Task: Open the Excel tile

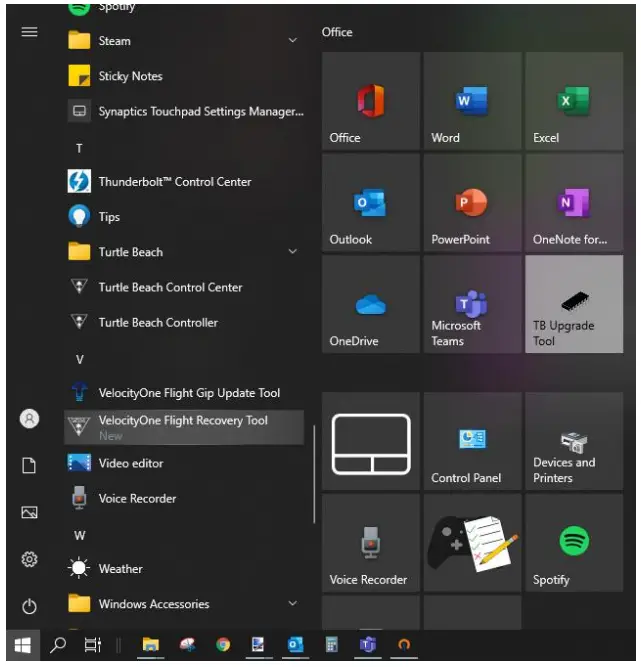Action: click(x=574, y=101)
